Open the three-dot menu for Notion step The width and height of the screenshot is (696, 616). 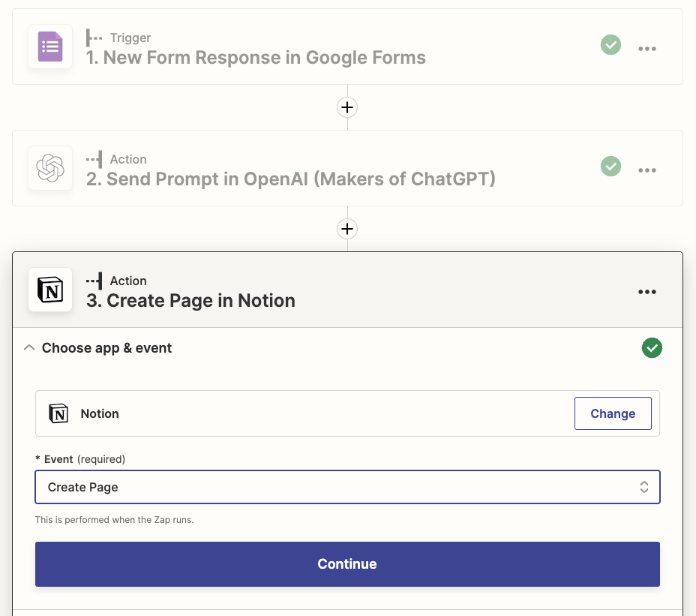click(x=646, y=292)
